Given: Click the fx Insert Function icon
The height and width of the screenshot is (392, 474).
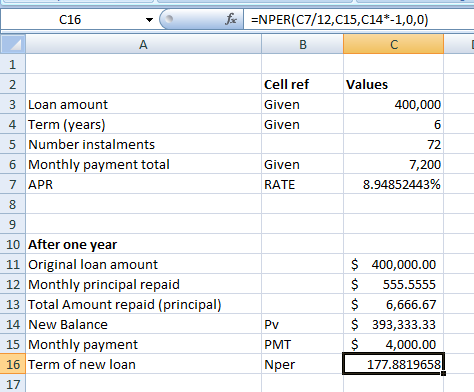Looking at the screenshot, I should click(231, 19).
